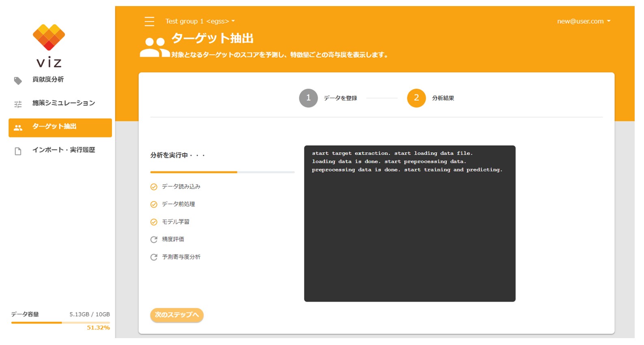644x345 pixels.
Task: Click the 精度評価 step label
Action: coord(173,239)
